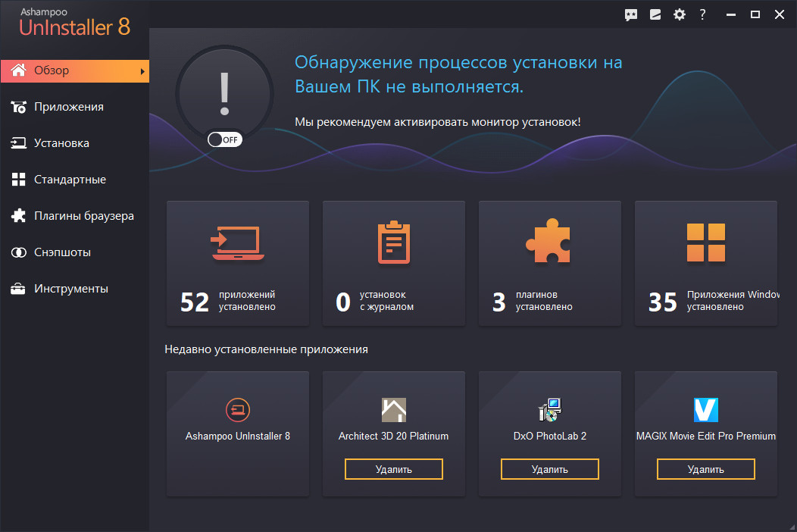Click the Windows apps four-squares icon
Screen dimensions: 797x532
[705, 243]
